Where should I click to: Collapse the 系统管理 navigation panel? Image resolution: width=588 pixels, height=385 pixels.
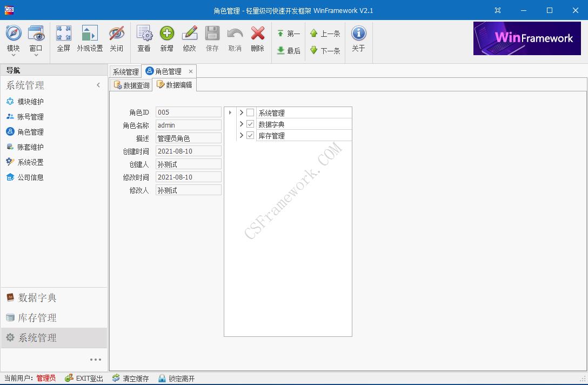98,85
